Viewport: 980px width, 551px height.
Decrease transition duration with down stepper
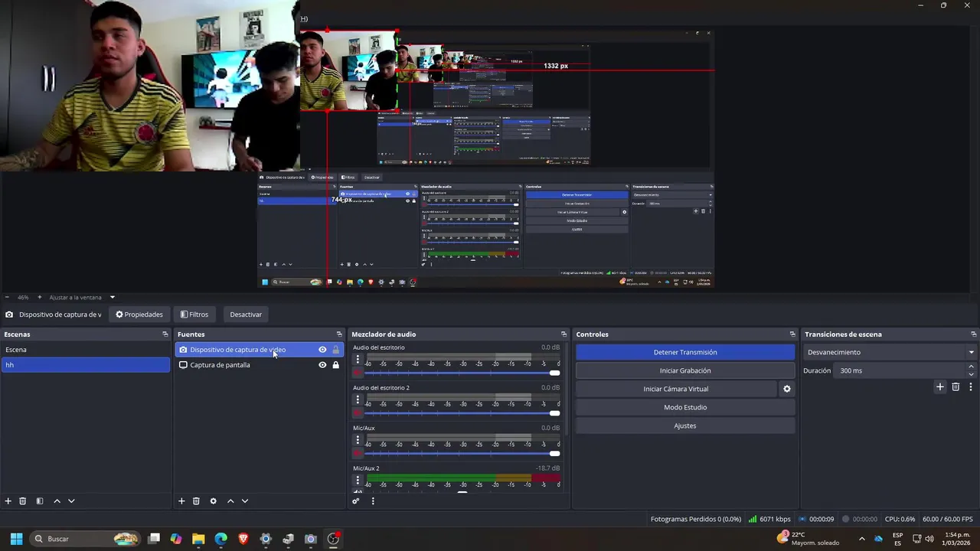[972, 374]
